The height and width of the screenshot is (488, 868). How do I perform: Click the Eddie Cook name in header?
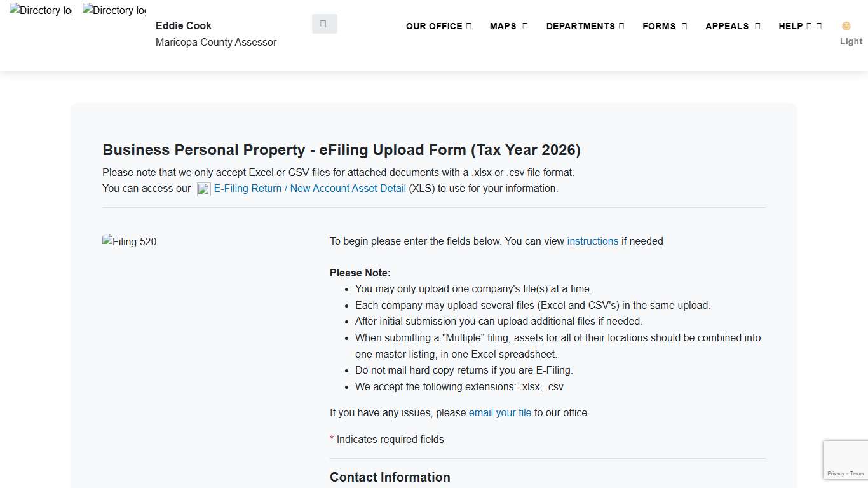183,25
